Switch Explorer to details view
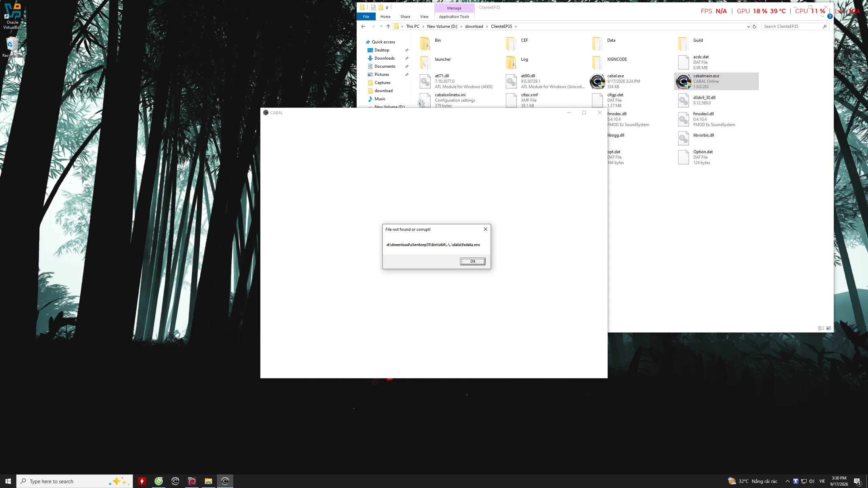The height and width of the screenshot is (488, 868). [821, 328]
